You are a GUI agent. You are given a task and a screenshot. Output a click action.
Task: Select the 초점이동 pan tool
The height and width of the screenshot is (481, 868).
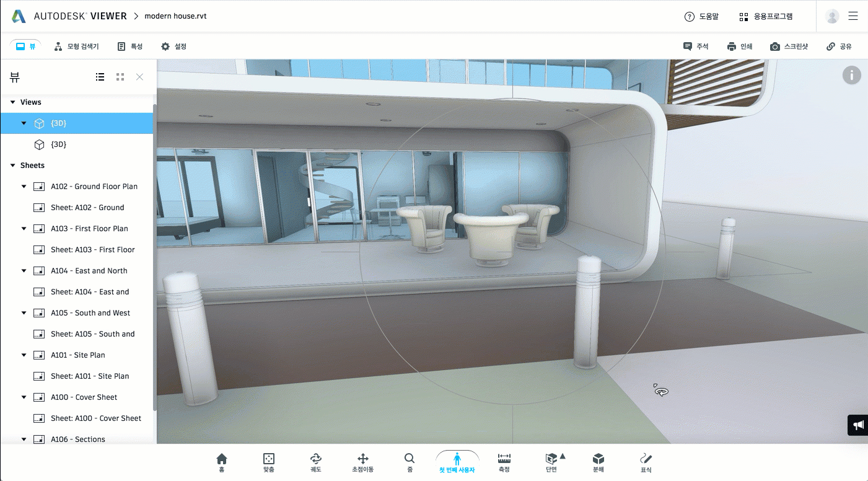tap(363, 462)
